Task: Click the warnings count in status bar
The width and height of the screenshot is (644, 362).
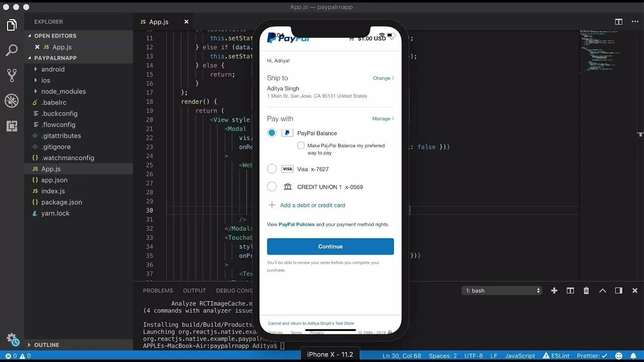Action: pos(25,355)
